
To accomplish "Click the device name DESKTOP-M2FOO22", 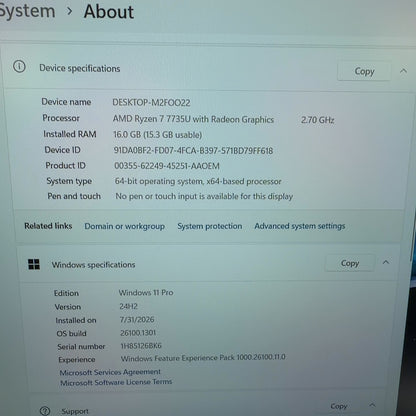I will click(151, 102).
